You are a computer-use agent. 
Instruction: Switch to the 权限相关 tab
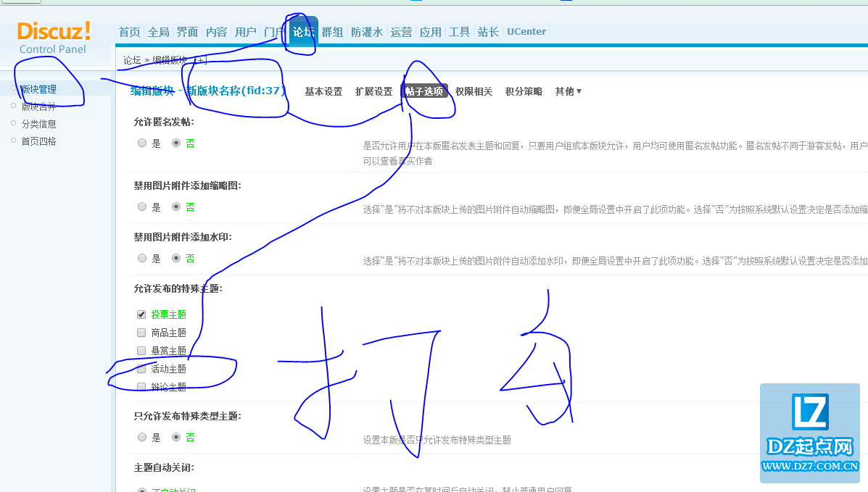(x=474, y=91)
